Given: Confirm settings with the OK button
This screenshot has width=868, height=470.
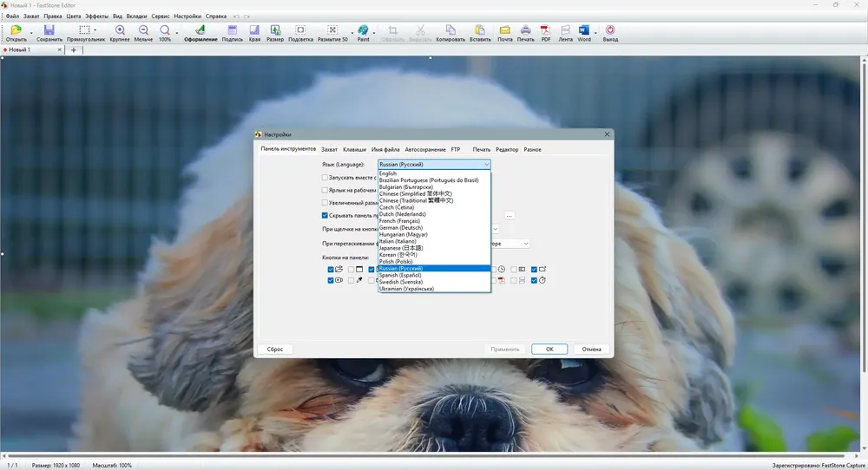Looking at the screenshot, I should tap(549, 349).
